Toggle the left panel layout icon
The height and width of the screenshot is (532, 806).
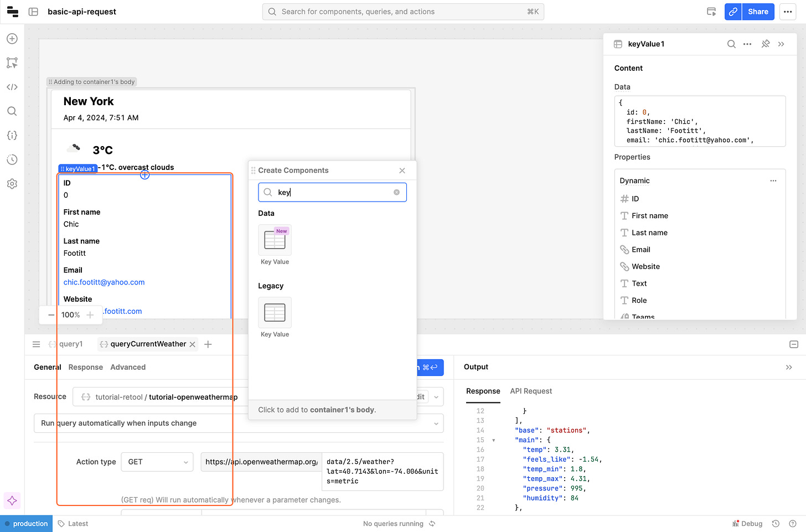click(x=33, y=12)
